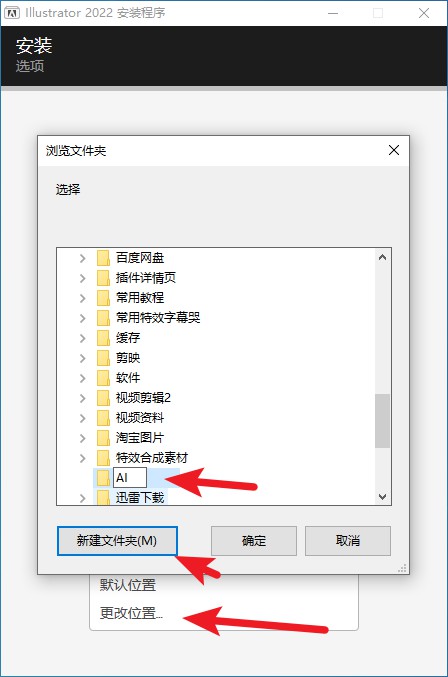448x677 pixels.
Task: Expand the 常用教程 folder tree node
Action: coord(82,298)
